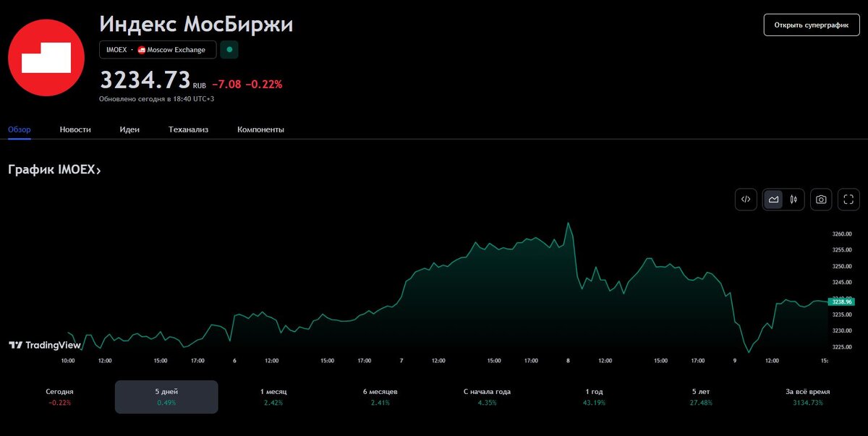Click the green market status indicator
Screen dimensions: 868x436
click(229, 50)
